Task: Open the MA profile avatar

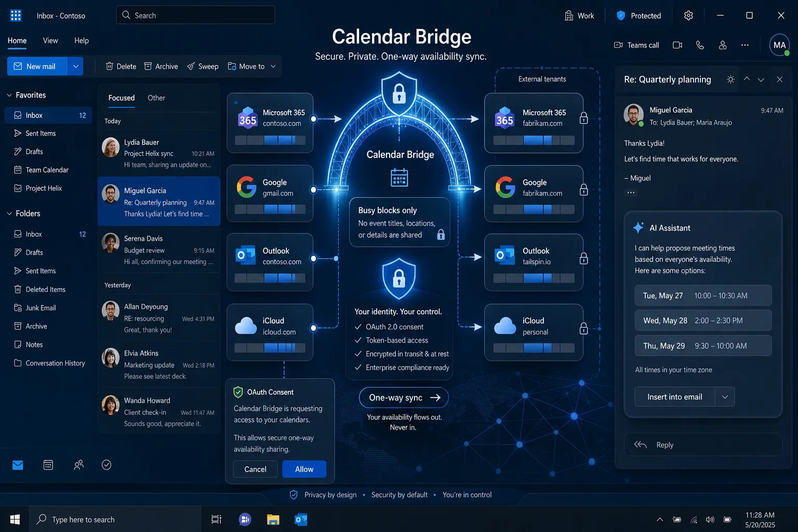Action: [x=779, y=45]
